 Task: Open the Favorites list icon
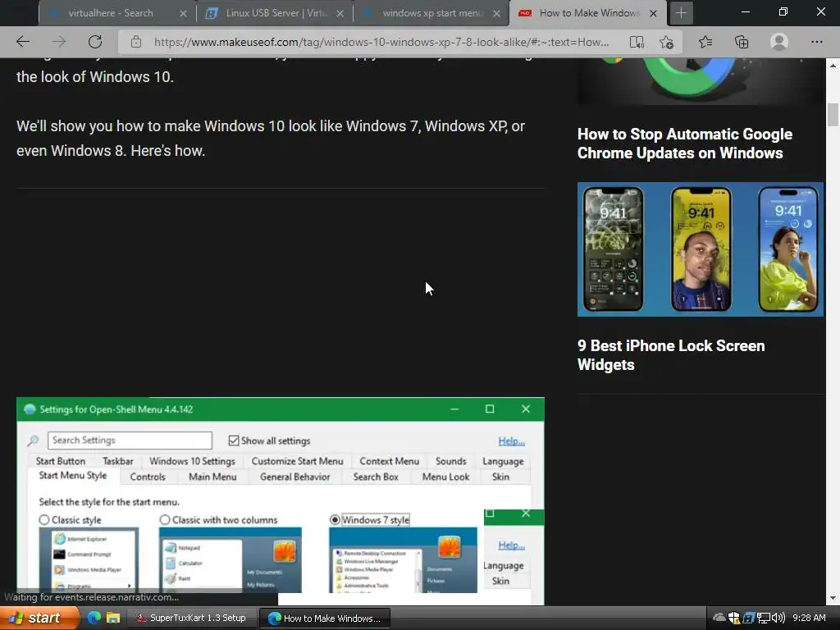click(x=705, y=42)
